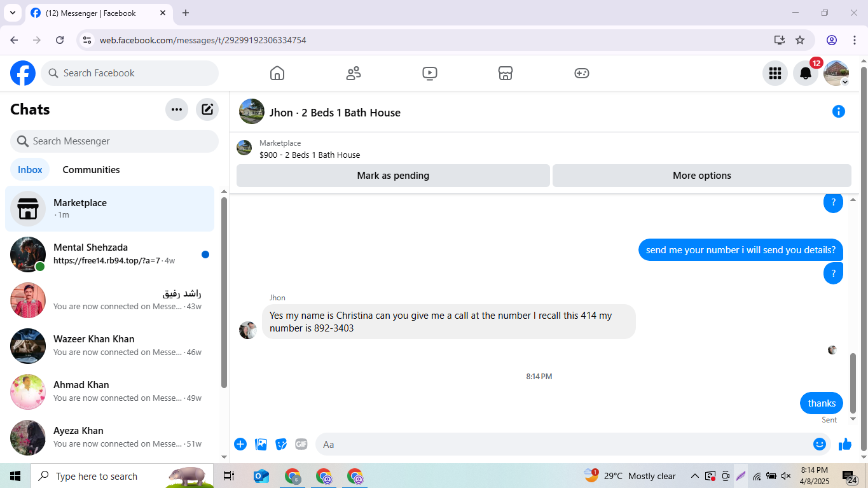868x488 pixels.
Task: Open the Ahmad Khan chat
Action: pyautogui.click(x=110, y=392)
